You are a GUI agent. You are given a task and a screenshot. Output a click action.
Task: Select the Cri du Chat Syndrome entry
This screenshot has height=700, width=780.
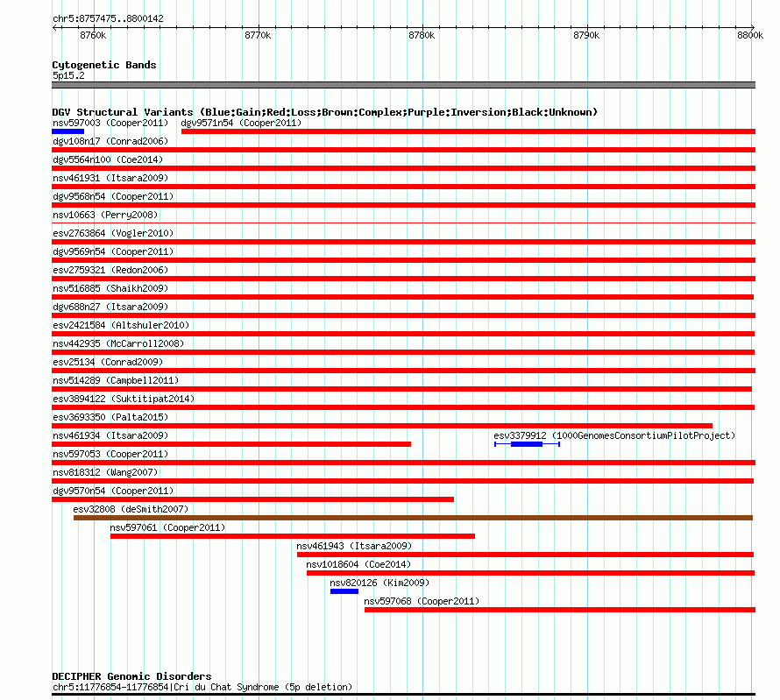(202, 687)
